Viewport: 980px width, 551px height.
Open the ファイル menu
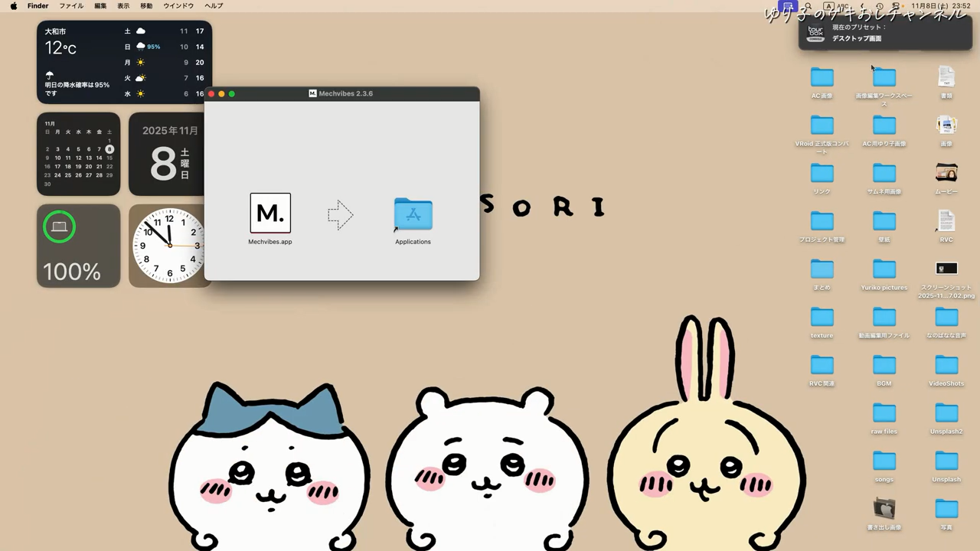point(71,6)
